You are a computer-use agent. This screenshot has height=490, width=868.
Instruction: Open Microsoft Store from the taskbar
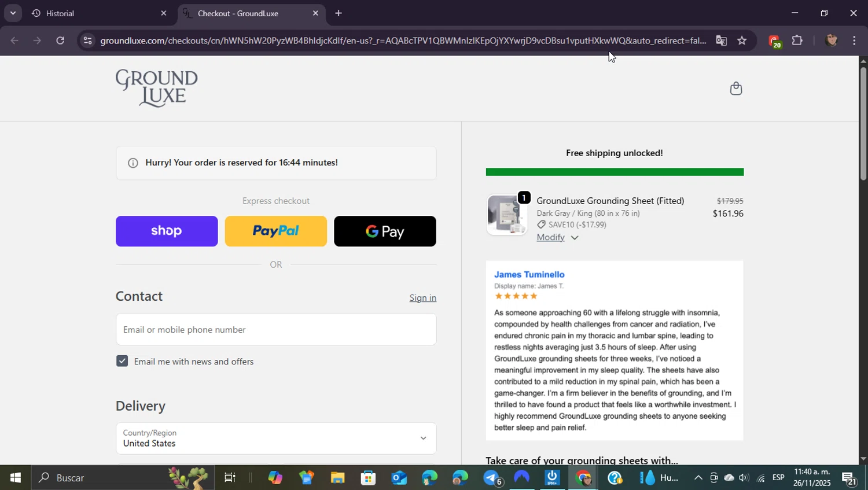[368, 478]
